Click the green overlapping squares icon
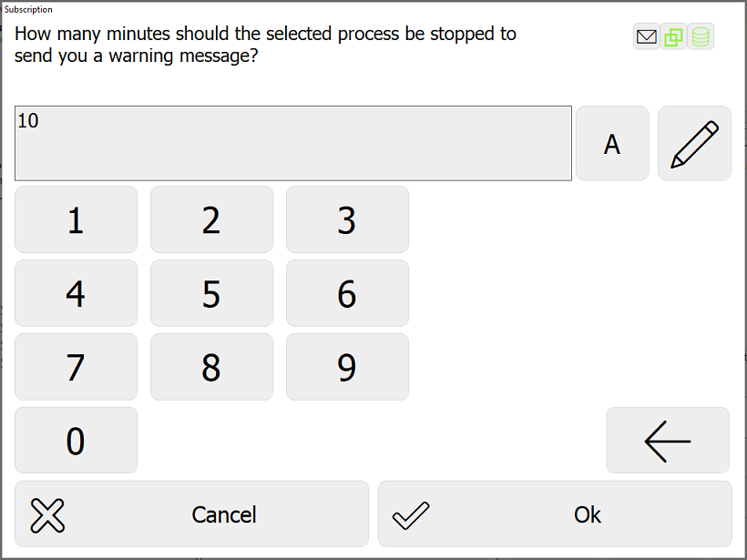 pos(673,36)
